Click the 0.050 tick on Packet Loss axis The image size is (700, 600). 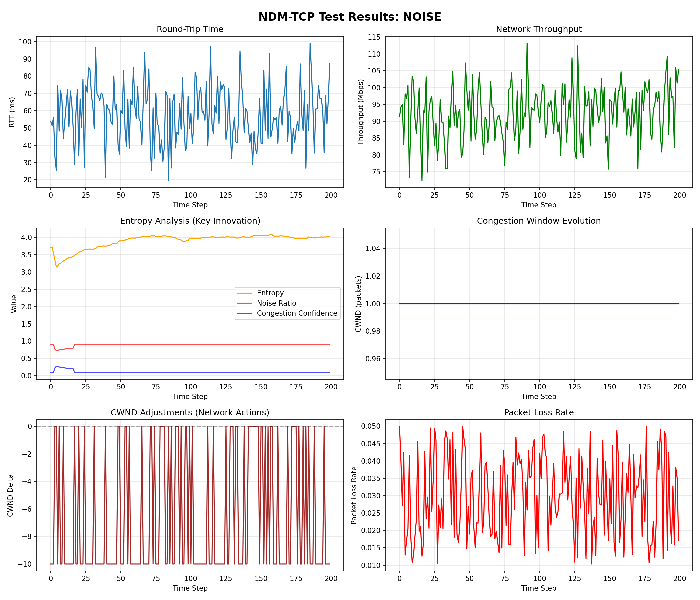(370, 426)
